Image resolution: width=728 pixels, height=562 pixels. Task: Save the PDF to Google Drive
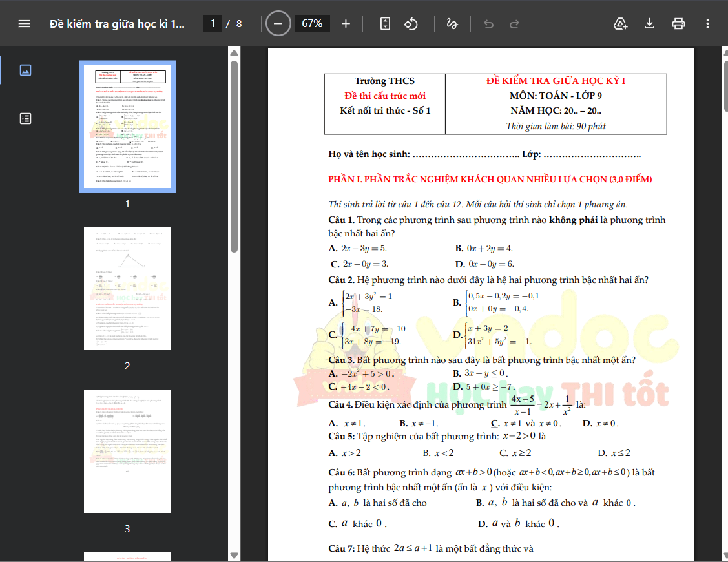pyautogui.click(x=621, y=24)
